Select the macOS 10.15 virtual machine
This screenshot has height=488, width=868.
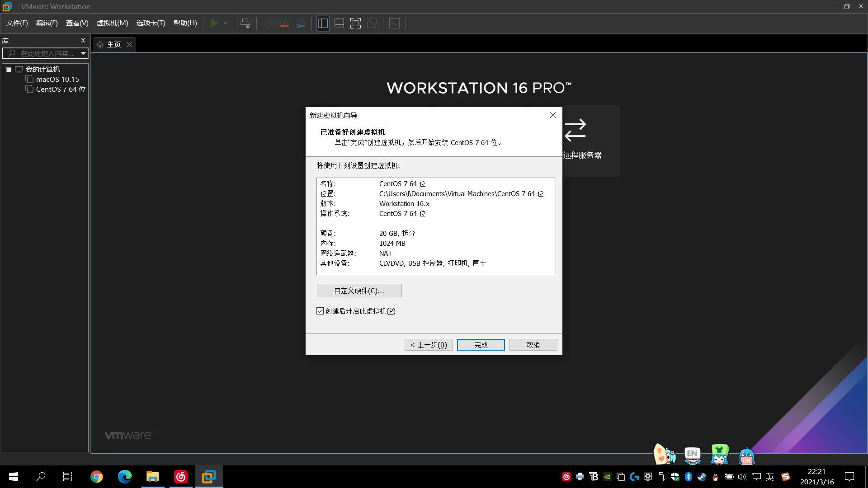(x=57, y=80)
